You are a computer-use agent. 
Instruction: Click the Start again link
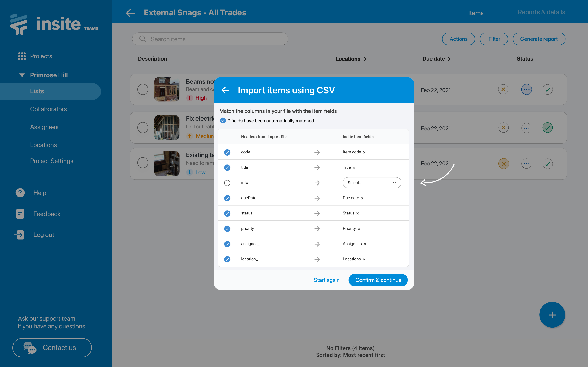[327, 280]
